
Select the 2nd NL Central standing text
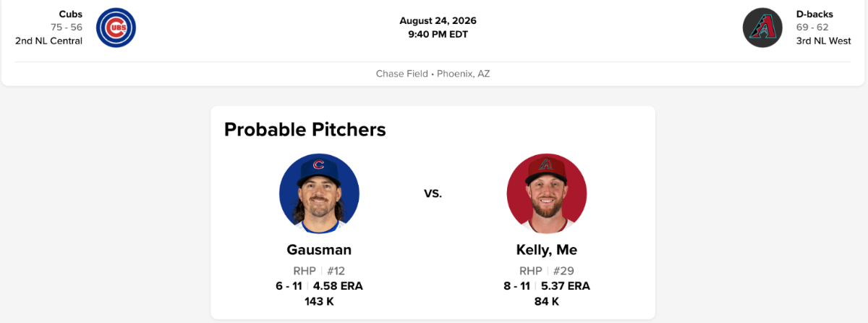[49, 41]
